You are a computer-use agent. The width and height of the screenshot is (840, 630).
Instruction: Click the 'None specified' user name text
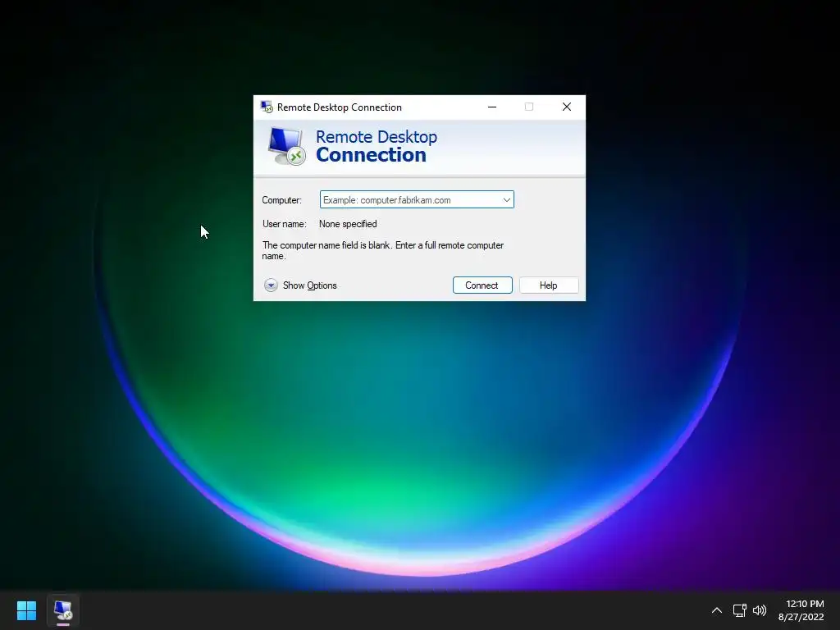tap(348, 224)
